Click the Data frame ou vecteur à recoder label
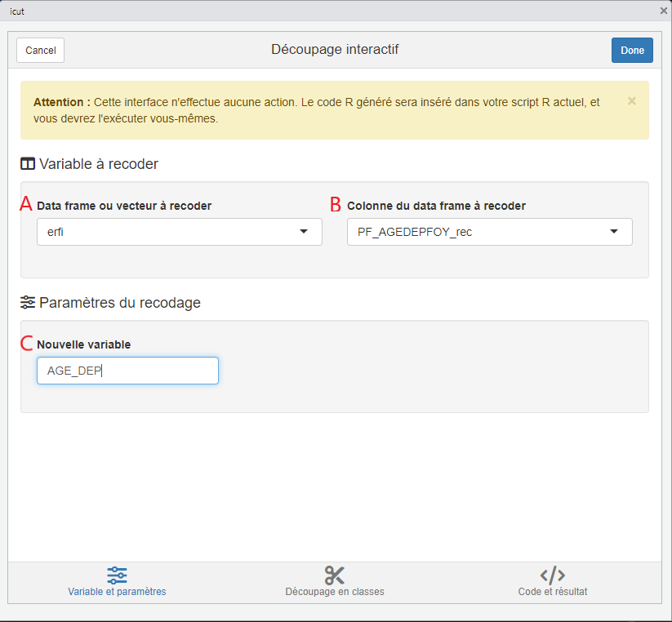This screenshot has height=622, width=672. click(124, 206)
